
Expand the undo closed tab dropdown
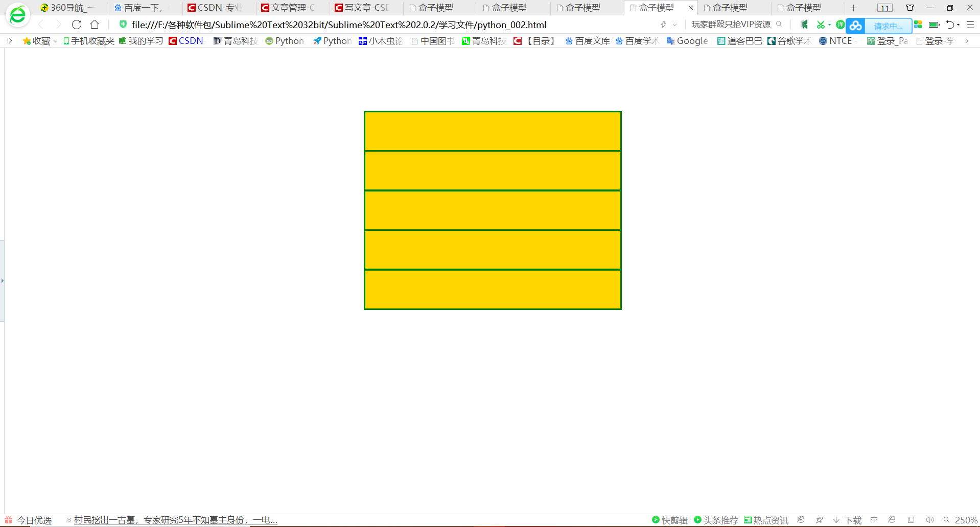point(959,25)
